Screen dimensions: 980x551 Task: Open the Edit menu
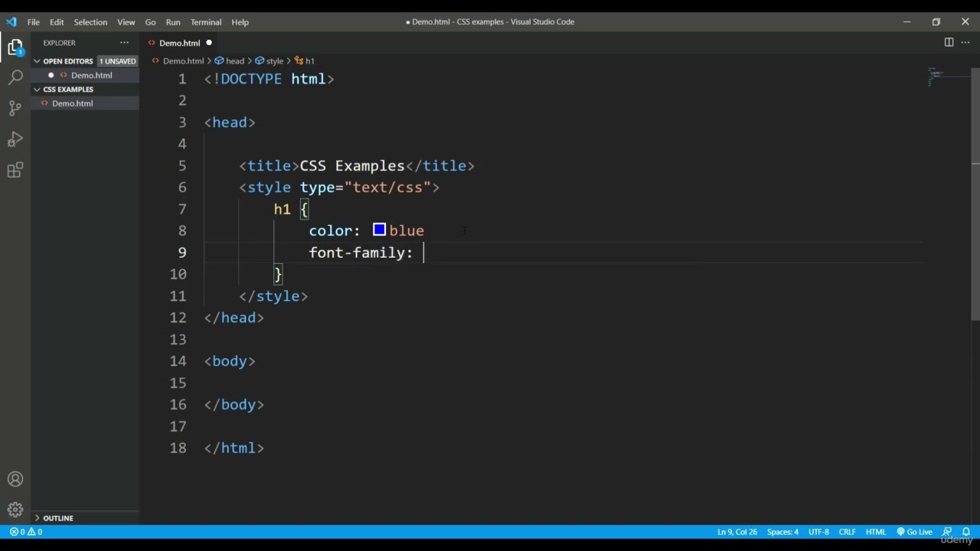[57, 22]
